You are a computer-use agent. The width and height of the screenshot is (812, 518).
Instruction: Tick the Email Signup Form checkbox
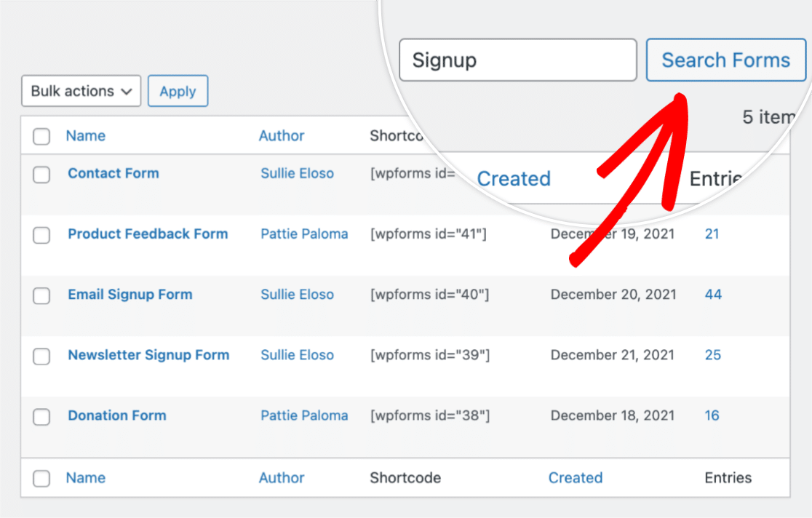point(41,295)
